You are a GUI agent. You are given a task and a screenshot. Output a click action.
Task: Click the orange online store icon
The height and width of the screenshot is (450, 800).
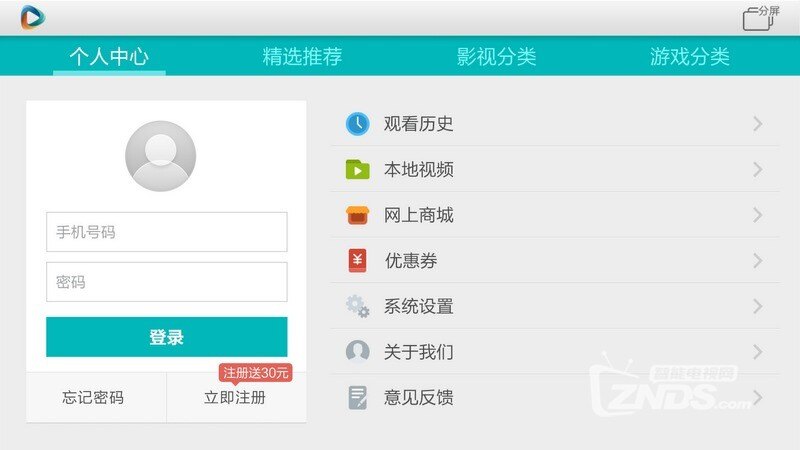point(357,215)
